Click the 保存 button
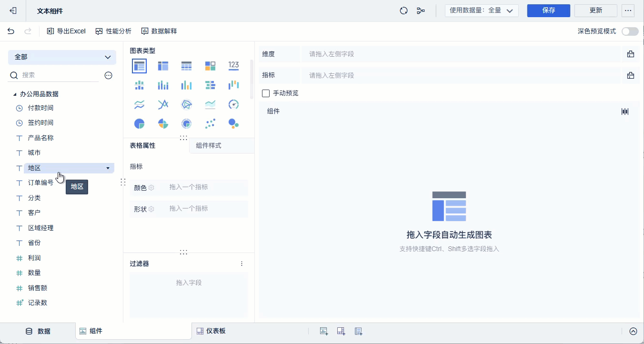Viewport: 644px width, 344px height. click(x=549, y=10)
